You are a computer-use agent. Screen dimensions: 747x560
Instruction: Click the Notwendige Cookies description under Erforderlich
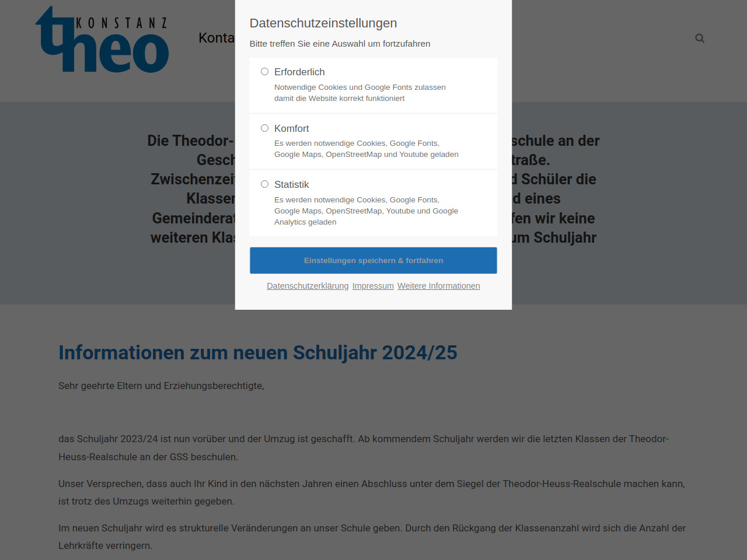click(359, 93)
